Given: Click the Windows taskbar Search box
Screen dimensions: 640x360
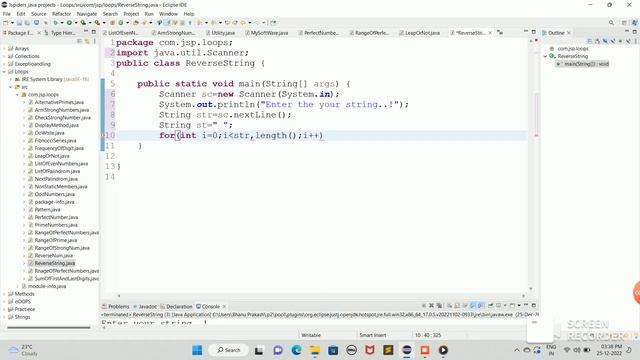Looking at the screenshot, I should point(229,350).
